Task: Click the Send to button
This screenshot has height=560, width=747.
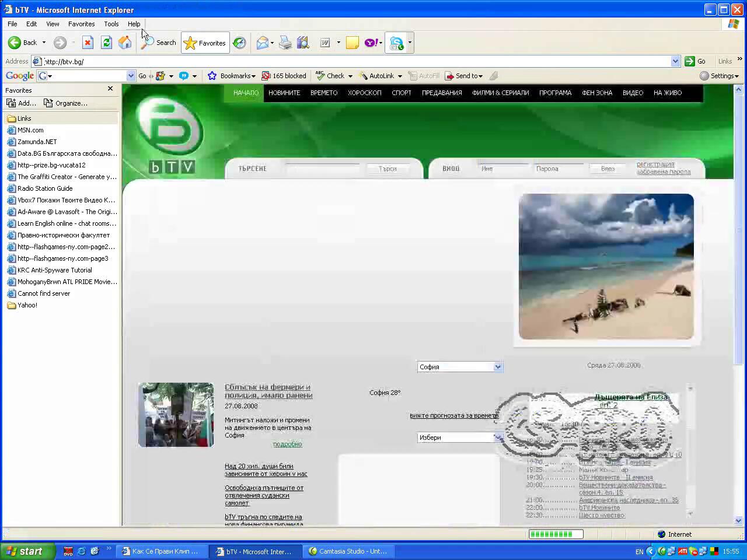Action: pyautogui.click(x=464, y=76)
